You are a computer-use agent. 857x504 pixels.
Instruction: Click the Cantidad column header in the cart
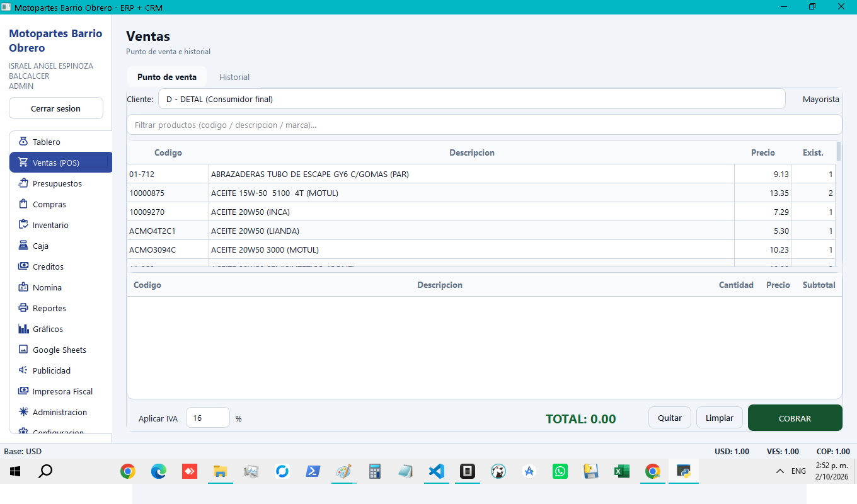[x=736, y=285]
